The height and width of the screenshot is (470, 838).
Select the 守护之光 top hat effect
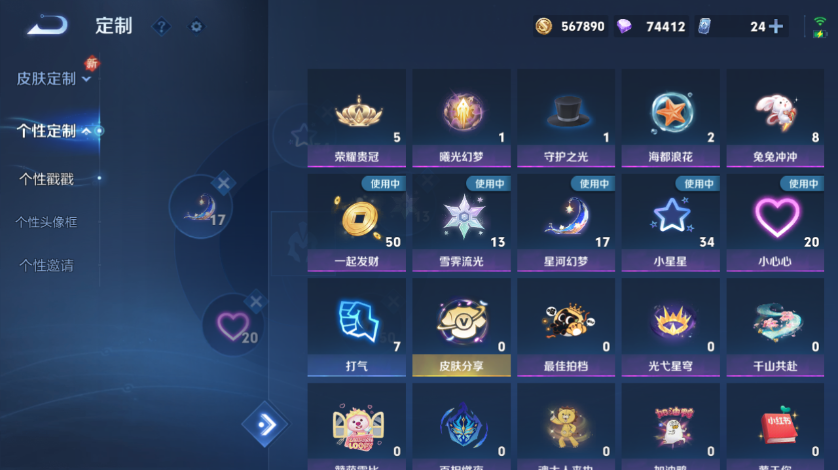coord(566,118)
